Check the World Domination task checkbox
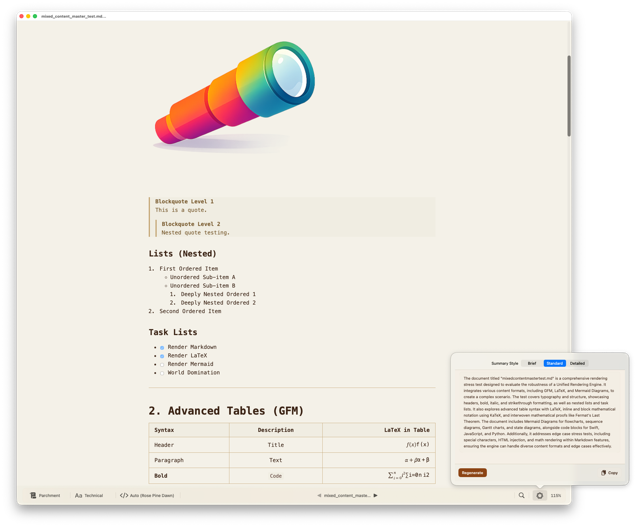 pyautogui.click(x=162, y=373)
